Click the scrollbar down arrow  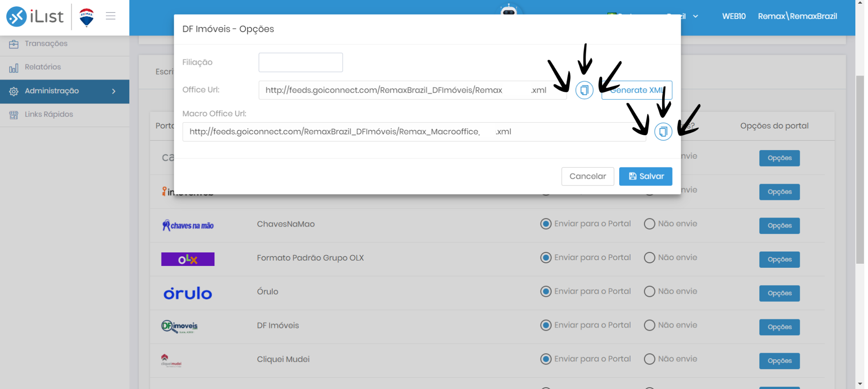tap(860, 384)
